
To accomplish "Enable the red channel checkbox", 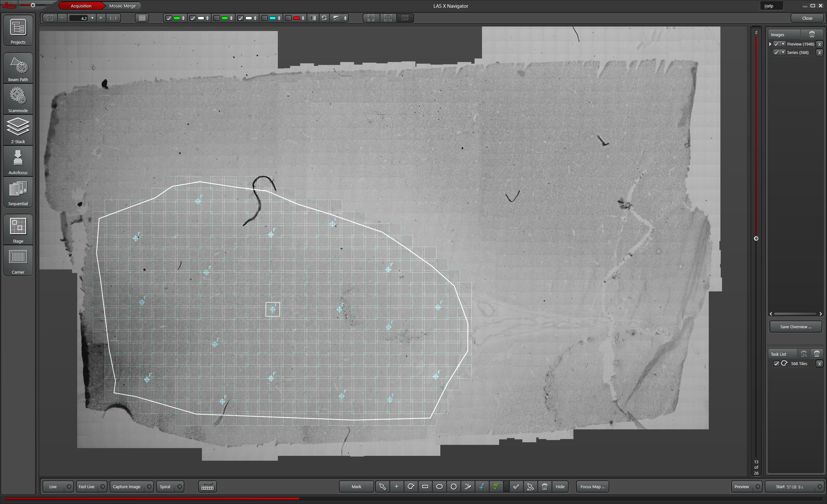I will (288, 18).
